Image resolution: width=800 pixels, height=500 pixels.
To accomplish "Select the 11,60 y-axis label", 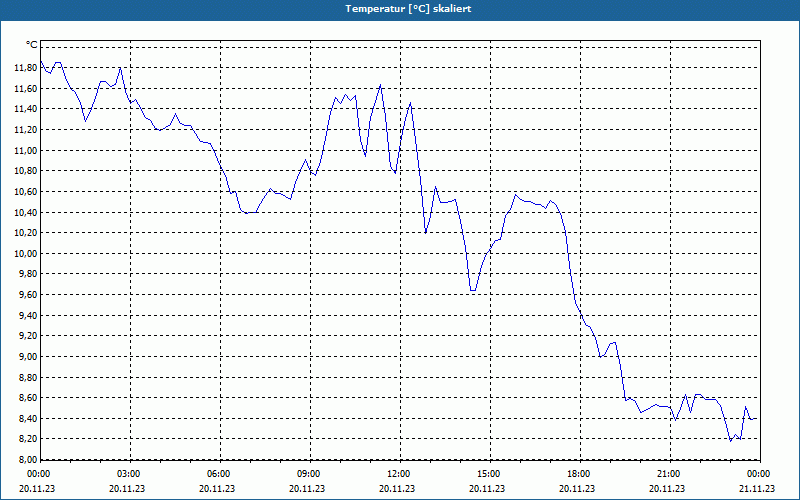I will [27, 88].
